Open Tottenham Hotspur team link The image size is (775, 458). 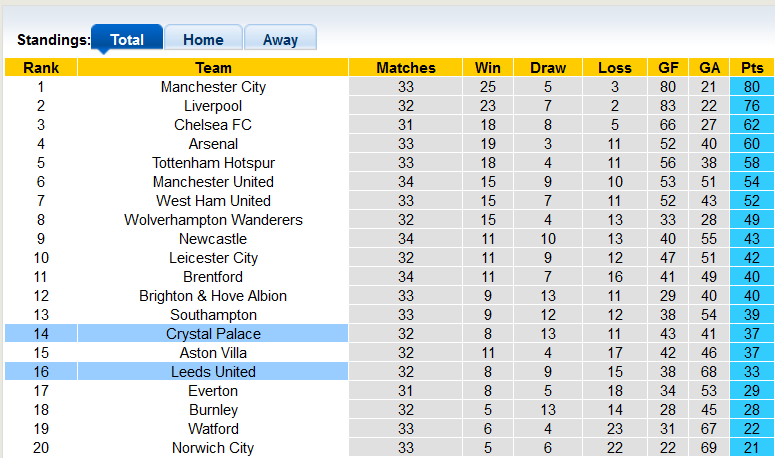click(213, 163)
